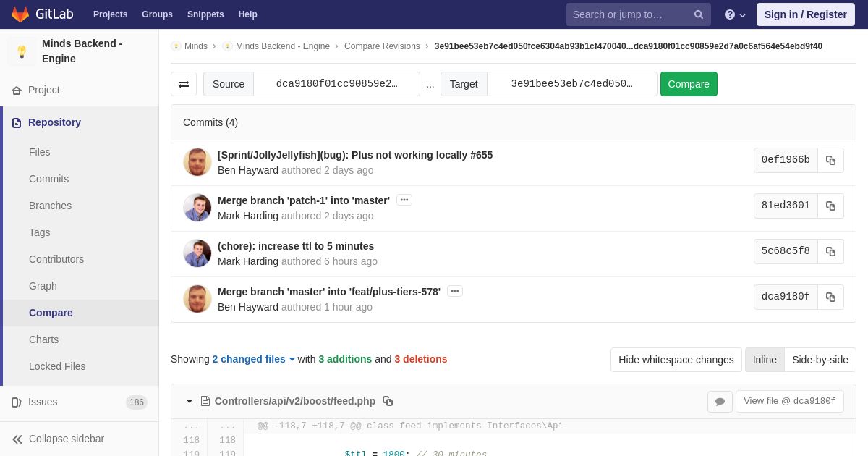
Task: Hide whitespace changes in diff
Action: 676,360
